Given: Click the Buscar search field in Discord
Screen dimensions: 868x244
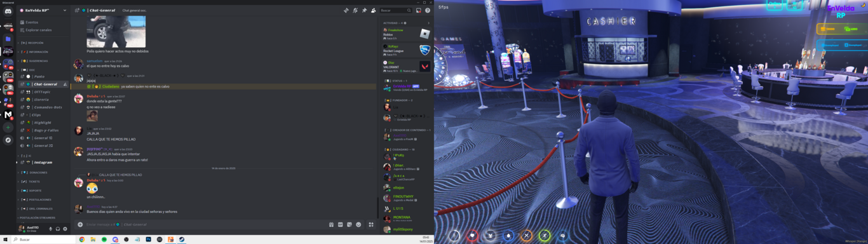Looking at the screenshot, I should tap(395, 10).
